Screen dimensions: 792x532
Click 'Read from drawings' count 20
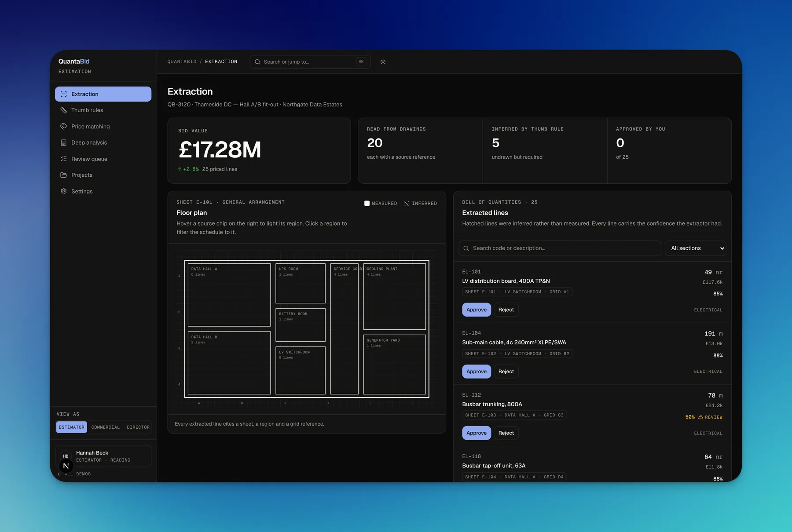click(375, 143)
